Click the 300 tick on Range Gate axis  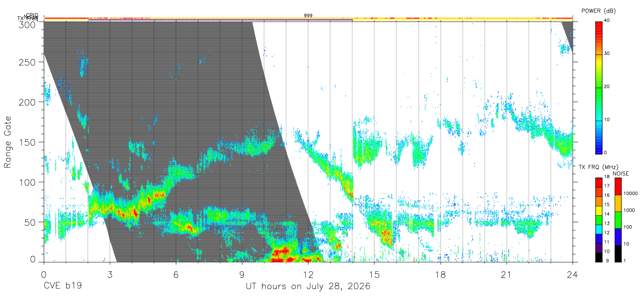pyautogui.click(x=27, y=25)
